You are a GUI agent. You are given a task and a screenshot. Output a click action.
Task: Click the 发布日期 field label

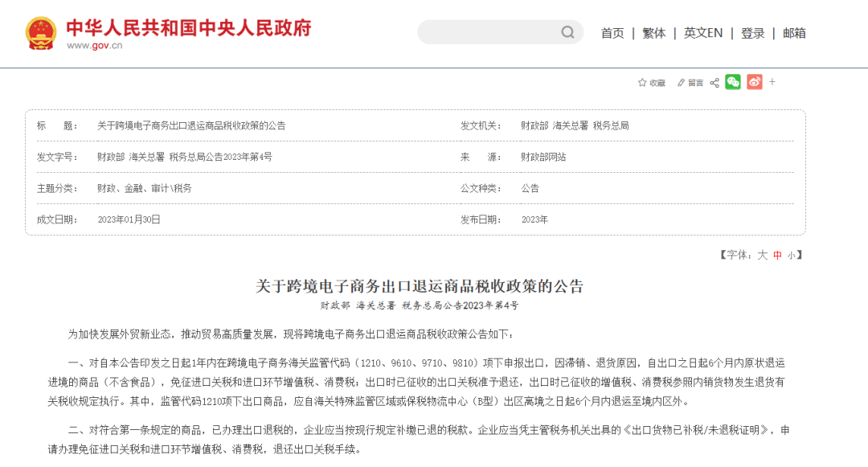click(x=481, y=219)
